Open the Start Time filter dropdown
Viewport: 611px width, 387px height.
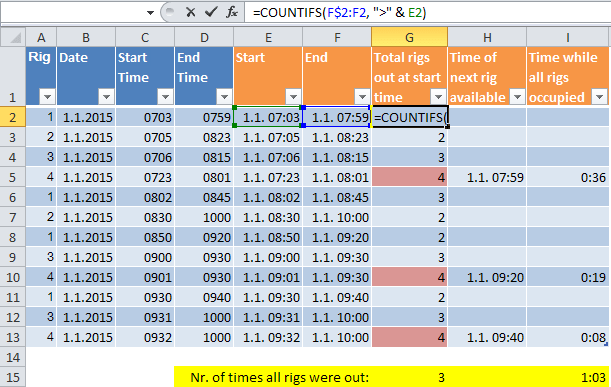[x=165, y=96]
